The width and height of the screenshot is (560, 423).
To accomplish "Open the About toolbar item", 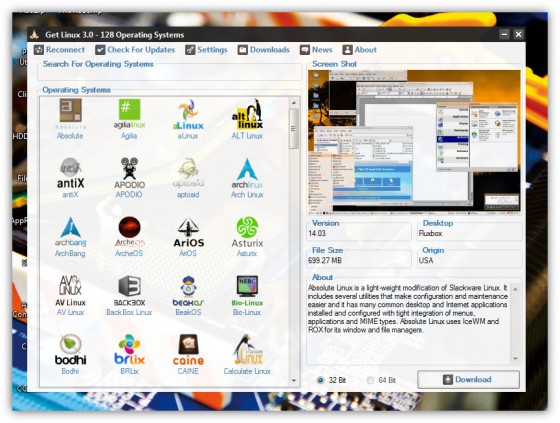I will point(359,50).
